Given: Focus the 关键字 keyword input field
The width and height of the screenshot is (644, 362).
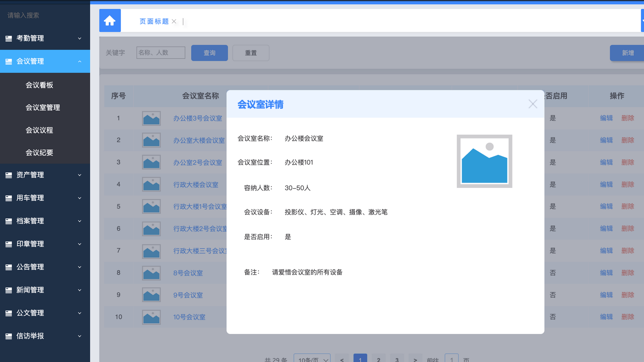Looking at the screenshot, I should pyautogui.click(x=161, y=53).
